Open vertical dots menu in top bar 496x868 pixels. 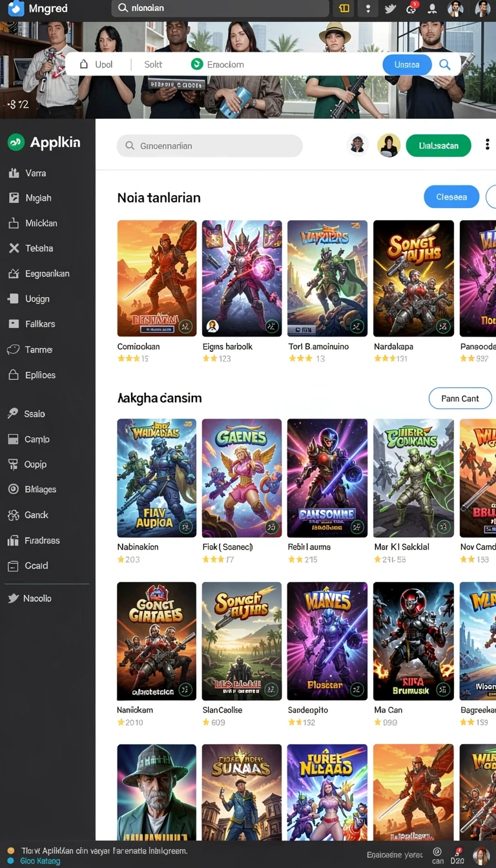click(368, 8)
